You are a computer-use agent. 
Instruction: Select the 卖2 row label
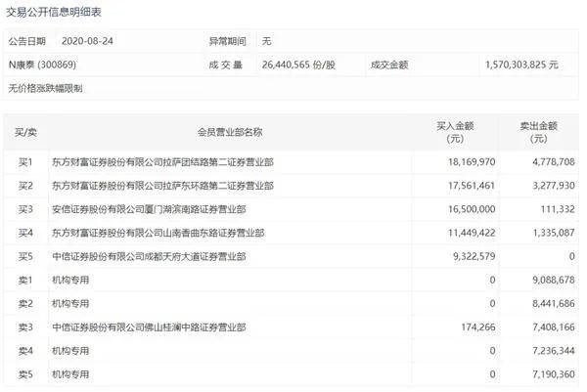tap(25, 303)
